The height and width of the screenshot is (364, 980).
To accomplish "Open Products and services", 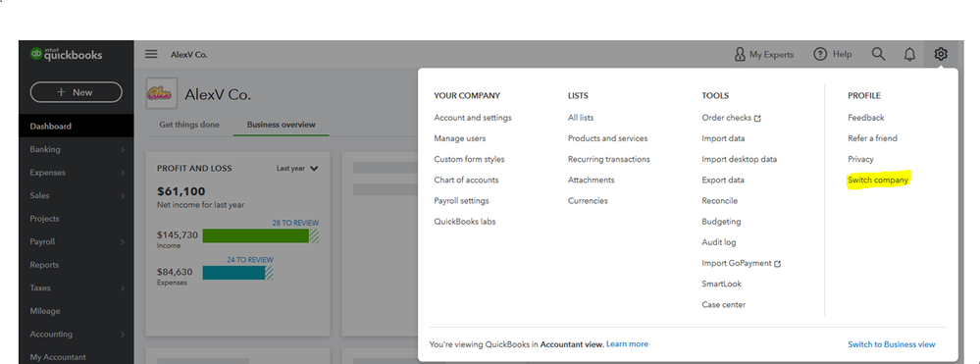I will coord(607,138).
